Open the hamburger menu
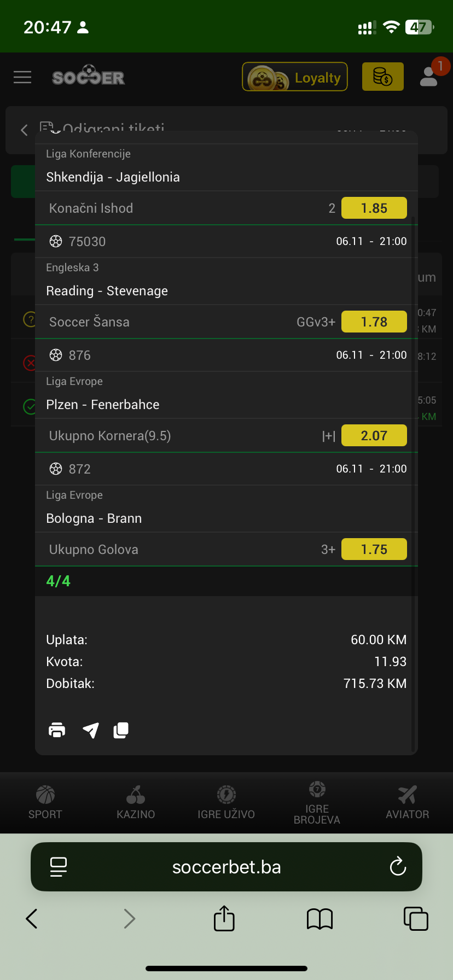The width and height of the screenshot is (453, 980). [x=22, y=77]
